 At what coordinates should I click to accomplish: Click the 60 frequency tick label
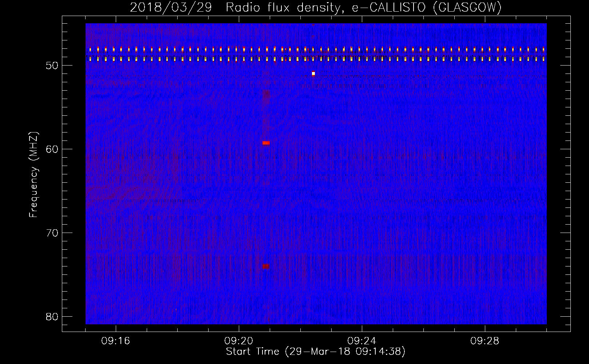[x=52, y=149]
